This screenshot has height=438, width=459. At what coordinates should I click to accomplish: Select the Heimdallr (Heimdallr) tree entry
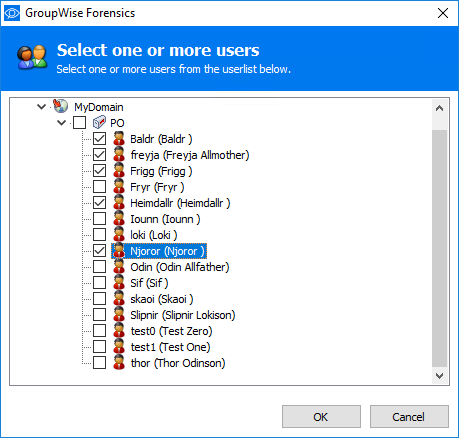pos(180,203)
